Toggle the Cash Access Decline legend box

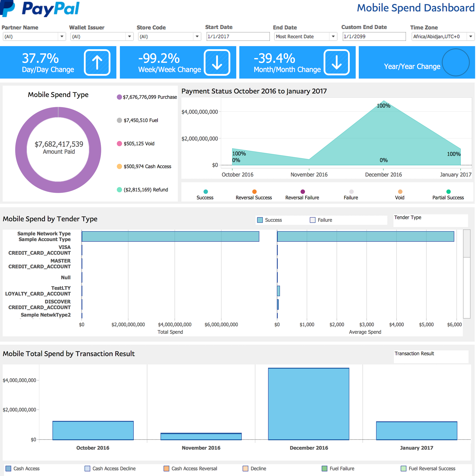click(87, 468)
